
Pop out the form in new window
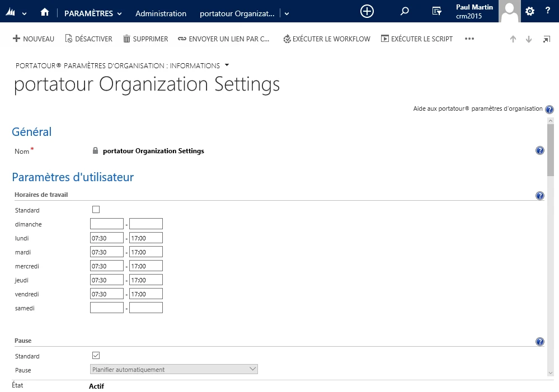click(x=547, y=39)
